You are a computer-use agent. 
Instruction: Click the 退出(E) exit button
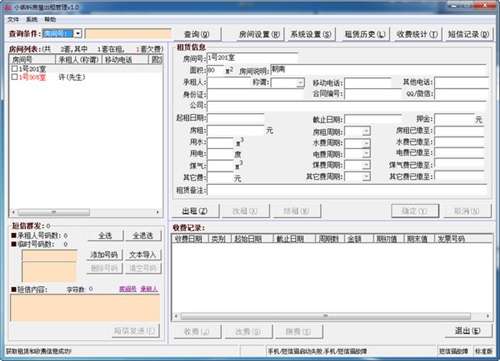(468, 331)
